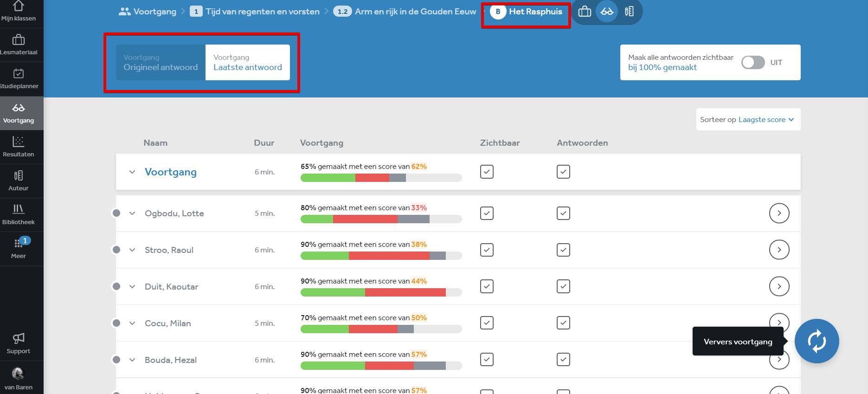Image resolution: width=868 pixels, height=394 pixels.
Task: Click the glasses icon in the top bar
Action: point(607,12)
